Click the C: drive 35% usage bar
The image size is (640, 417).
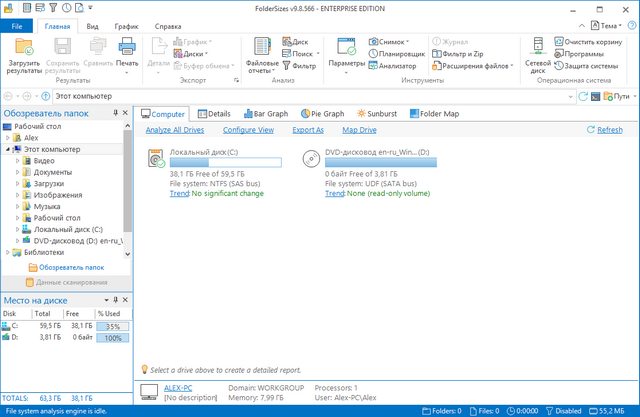coord(113,326)
